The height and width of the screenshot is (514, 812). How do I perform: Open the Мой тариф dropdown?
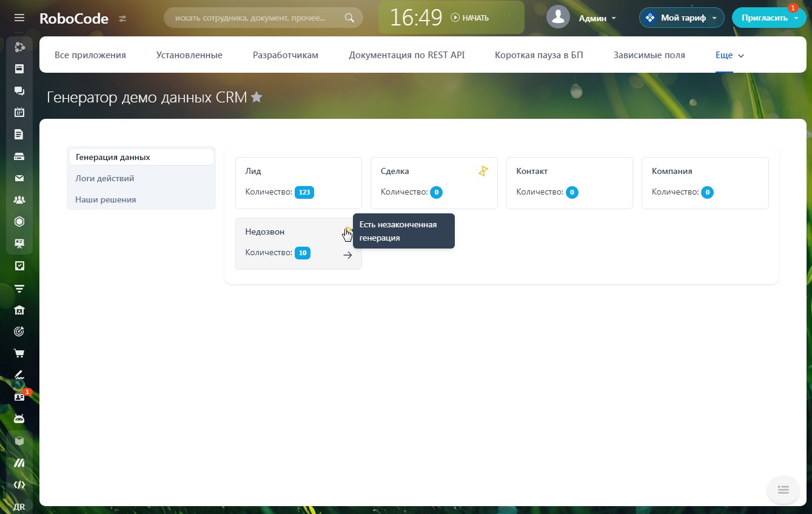(682, 18)
